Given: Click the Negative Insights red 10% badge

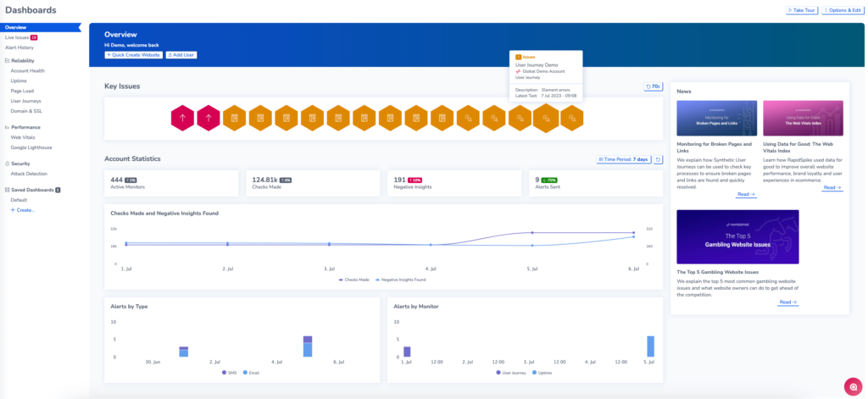Looking at the screenshot, I should coord(415,180).
